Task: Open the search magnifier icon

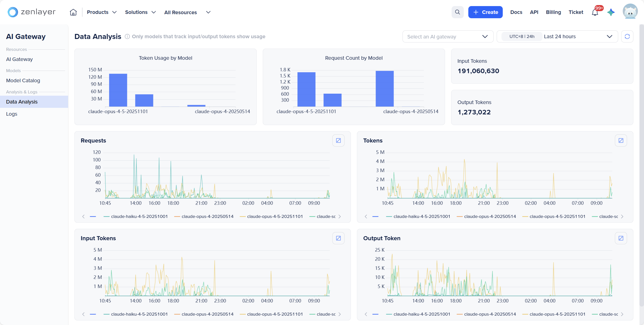Action: 457,12
